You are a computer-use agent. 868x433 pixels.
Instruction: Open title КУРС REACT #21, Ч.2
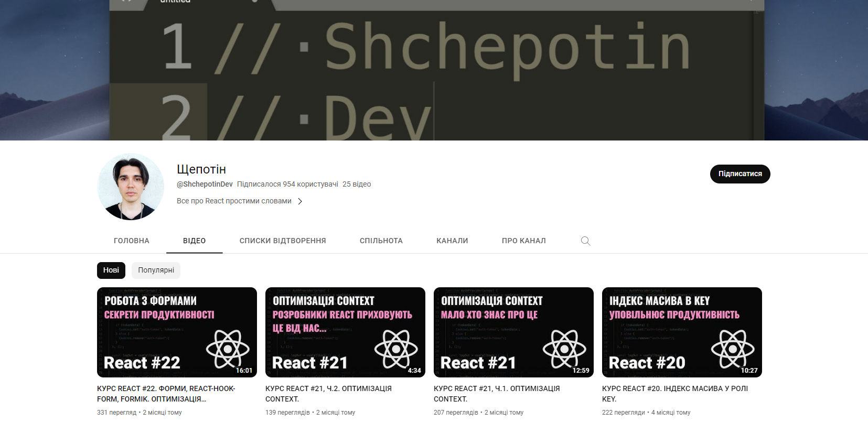[x=329, y=394]
